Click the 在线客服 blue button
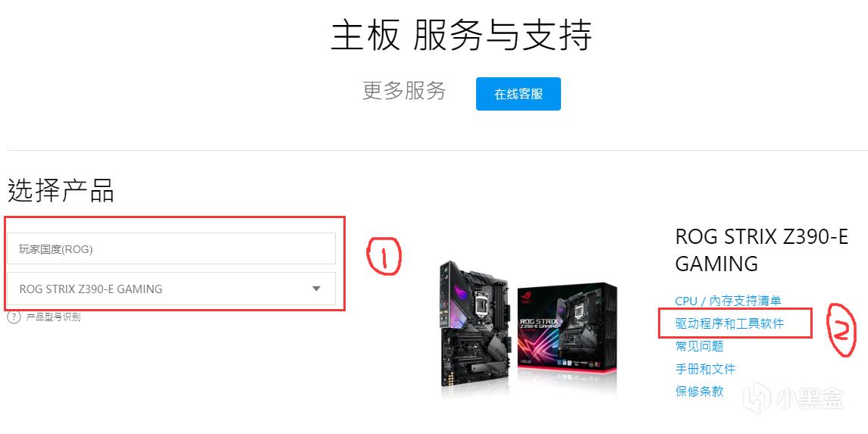 518,94
